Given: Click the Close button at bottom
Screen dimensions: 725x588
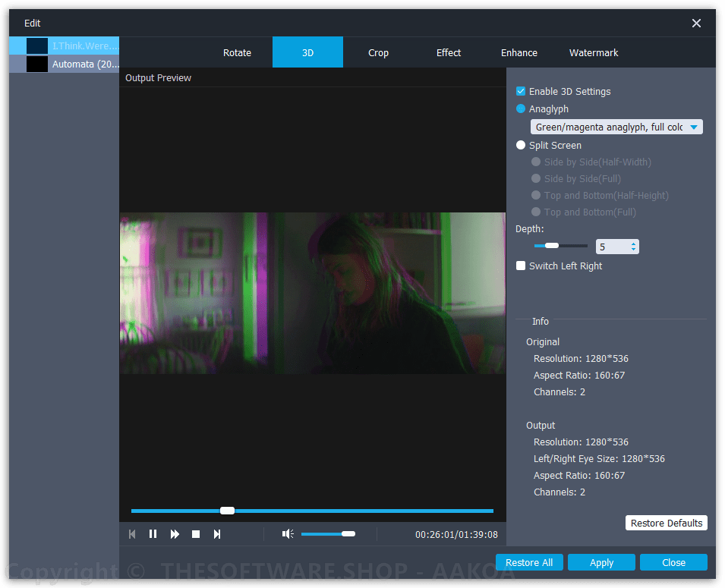Looking at the screenshot, I should coord(673,562).
